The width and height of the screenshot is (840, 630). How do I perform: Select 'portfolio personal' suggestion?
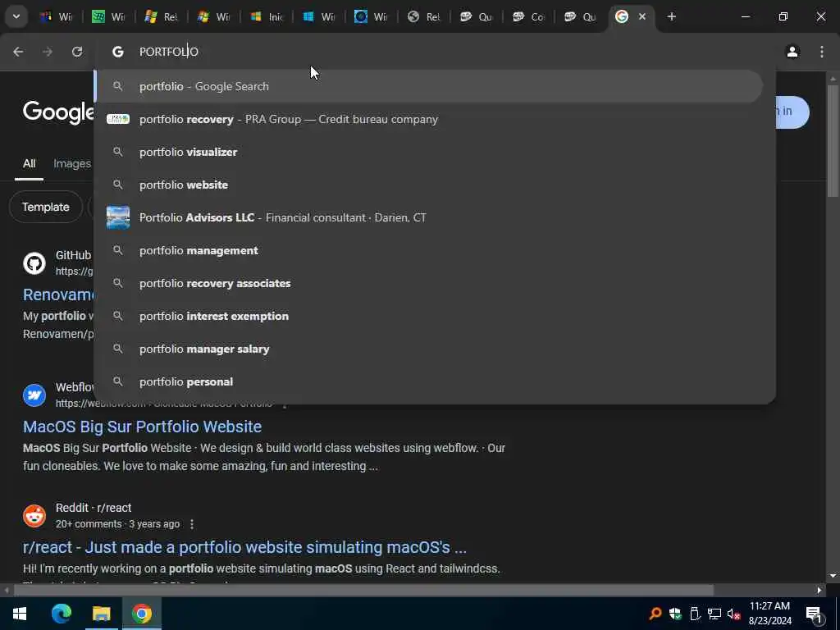pyautogui.click(x=428, y=381)
